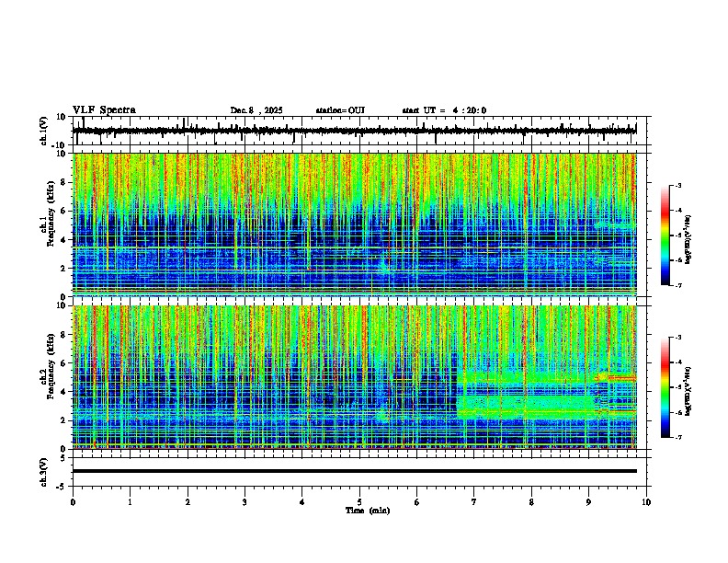
Task: Click the "-10" tick on ch.1(V) axis
Action: [x=60, y=145]
